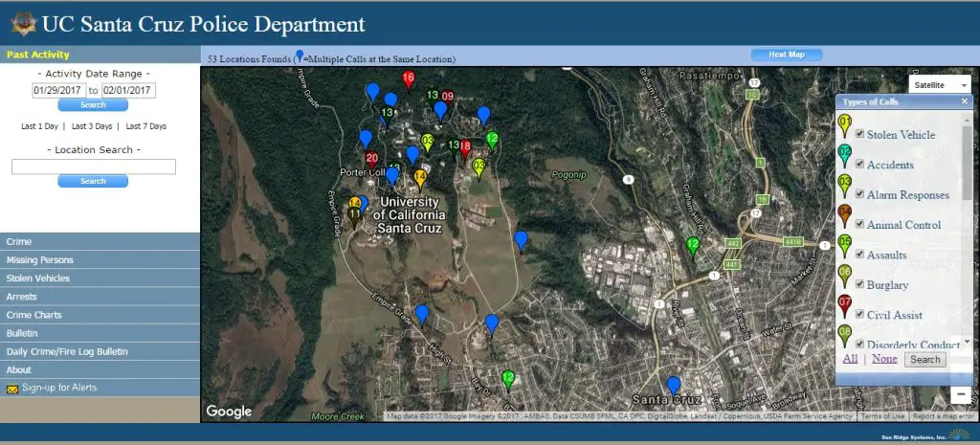Close the Types of Calls panel
The width and height of the screenshot is (980, 445).
pyautogui.click(x=965, y=101)
